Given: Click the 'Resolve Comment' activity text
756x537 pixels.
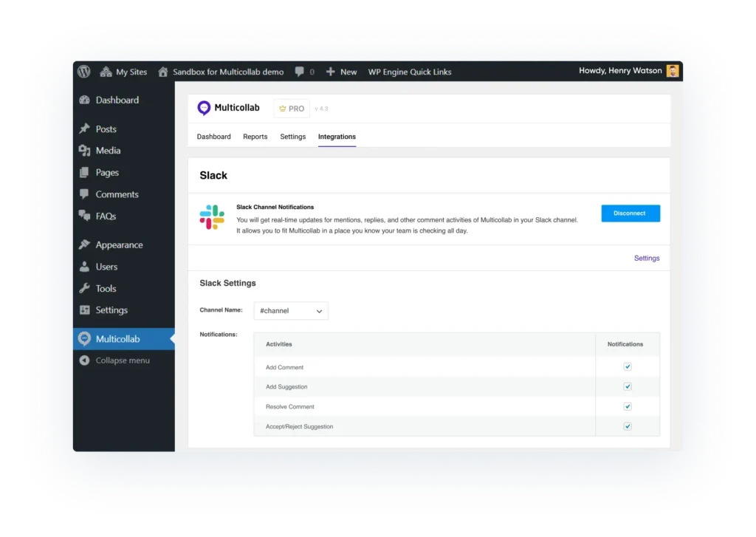Looking at the screenshot, I should tap(289, 407).
